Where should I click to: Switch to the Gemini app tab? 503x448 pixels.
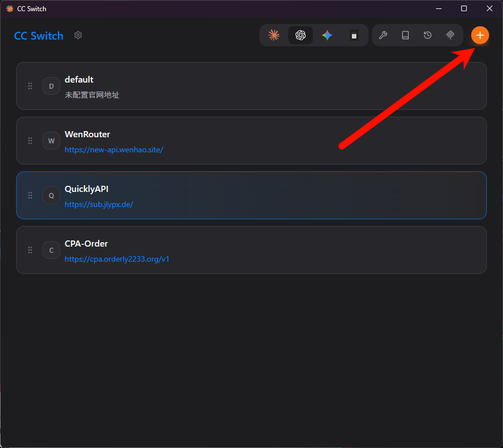click(x=327, y=35)
